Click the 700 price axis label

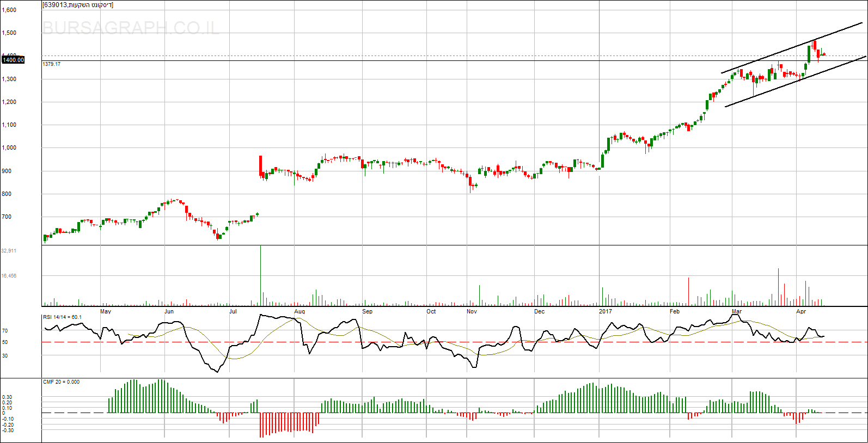[x=7, y=217]
